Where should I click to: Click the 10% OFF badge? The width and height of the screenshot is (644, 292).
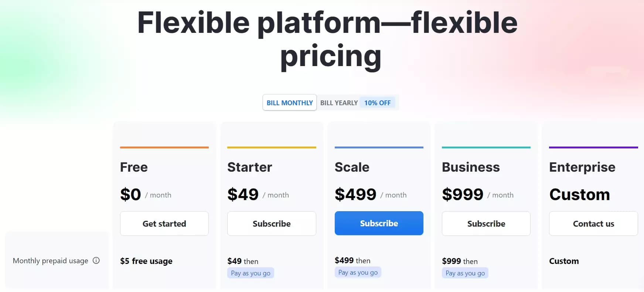click(378, 102)
